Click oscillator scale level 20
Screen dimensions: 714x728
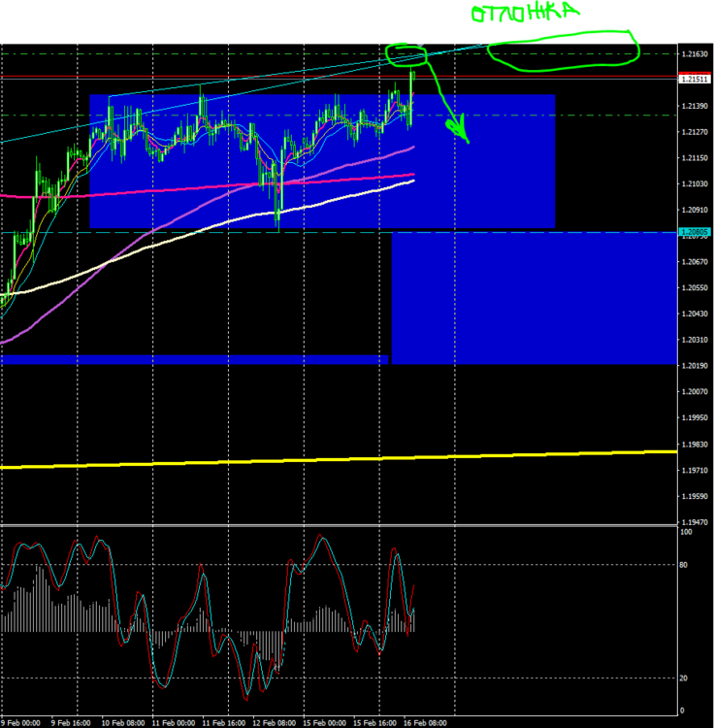683,678
